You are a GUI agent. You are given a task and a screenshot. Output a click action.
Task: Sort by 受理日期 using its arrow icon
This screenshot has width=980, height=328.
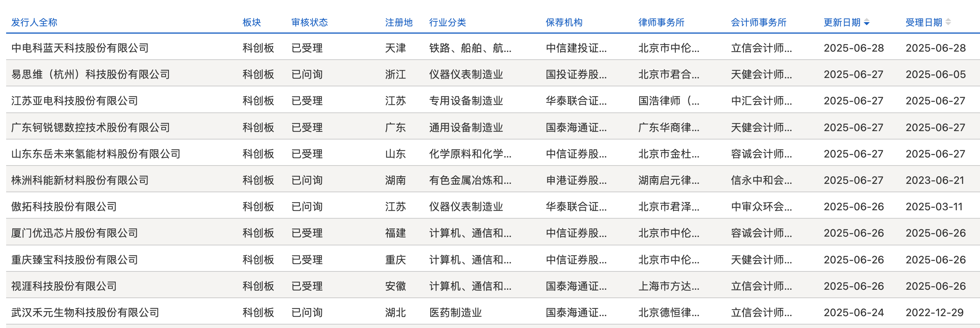[x=948, y=22]
